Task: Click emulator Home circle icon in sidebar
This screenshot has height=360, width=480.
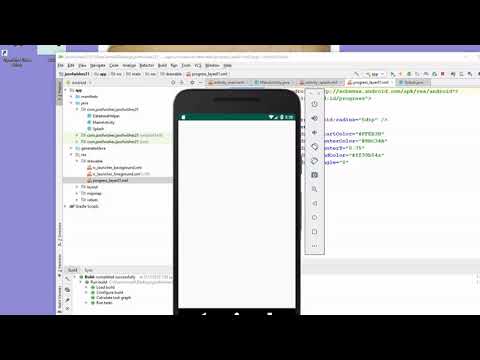Action: [x=314, y=217]
